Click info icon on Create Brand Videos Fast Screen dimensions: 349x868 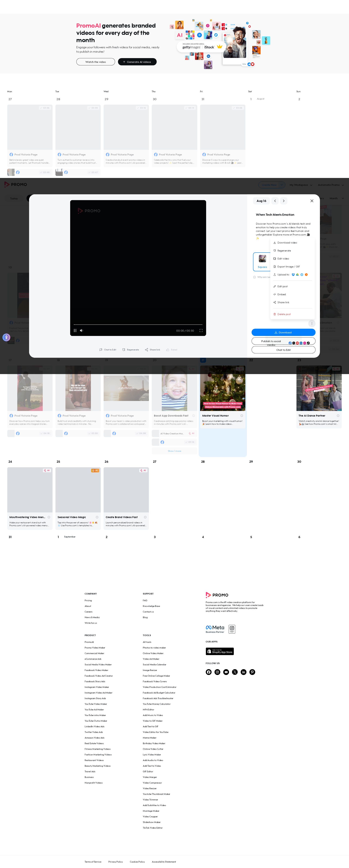[x=145, y=517]
